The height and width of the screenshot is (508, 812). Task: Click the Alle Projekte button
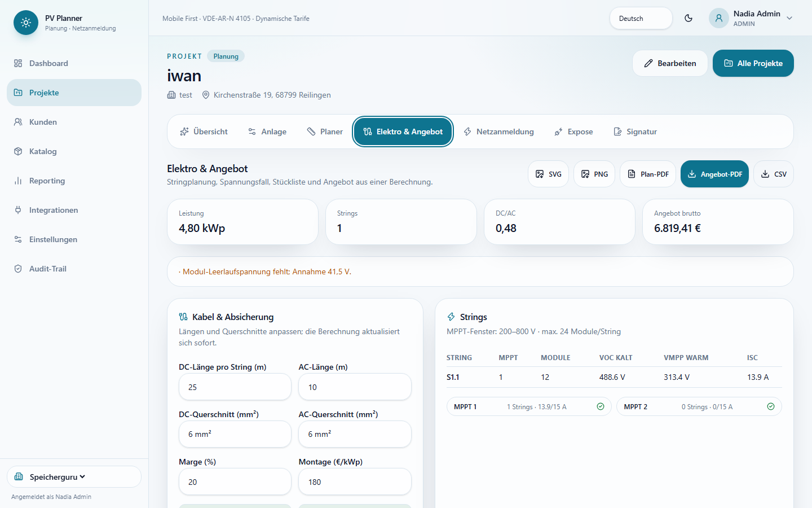pos(753,63)
